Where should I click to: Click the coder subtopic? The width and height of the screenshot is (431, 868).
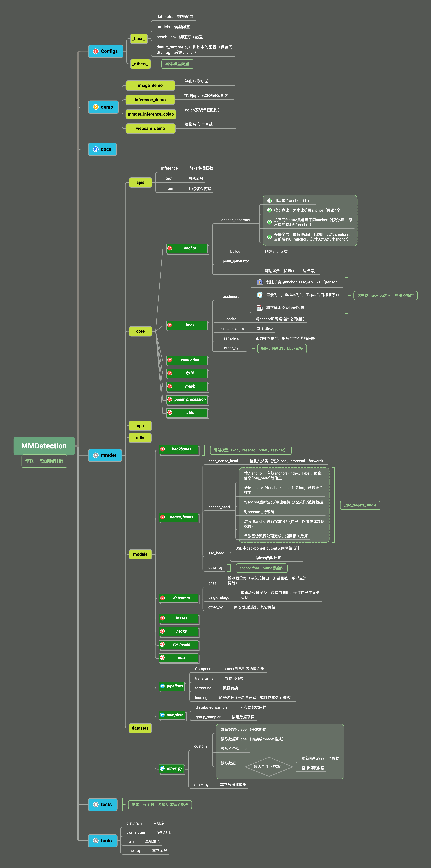click(231, 319)
